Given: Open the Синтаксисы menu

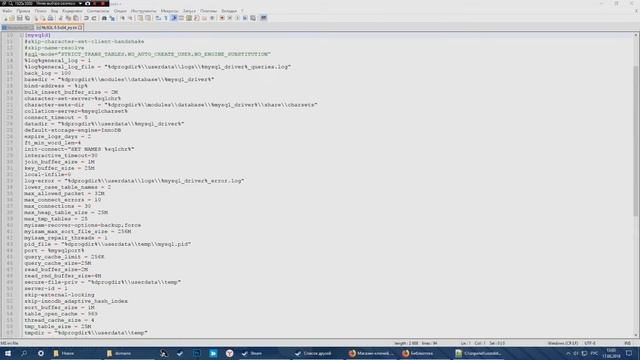Looking at the screenshot, I should point(98,11).
